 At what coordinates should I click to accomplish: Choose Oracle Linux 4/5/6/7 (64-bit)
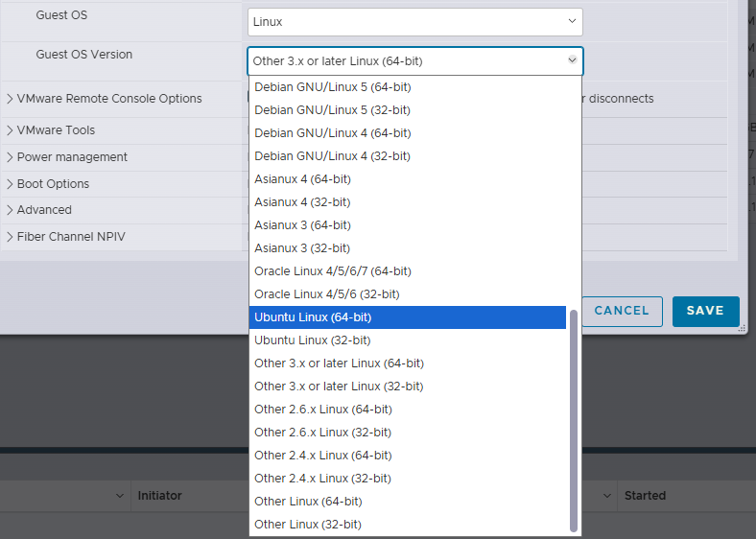click(408, 271)
